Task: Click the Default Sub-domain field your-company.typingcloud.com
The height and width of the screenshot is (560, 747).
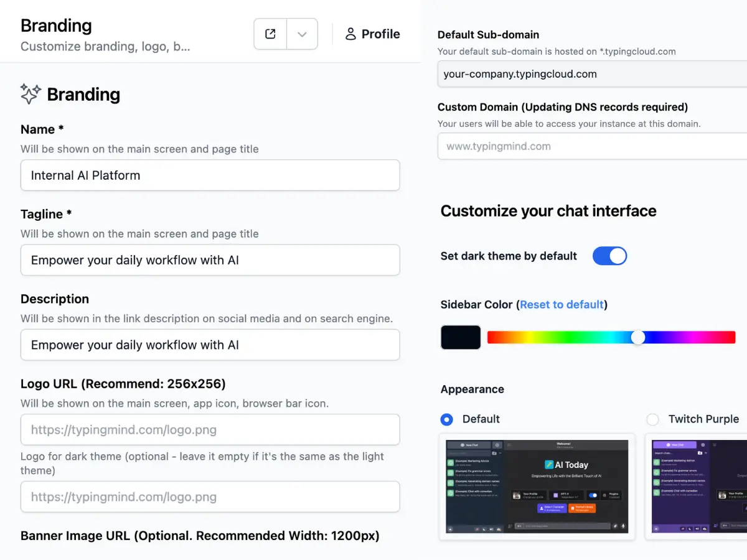Action: tap(592, 73)
